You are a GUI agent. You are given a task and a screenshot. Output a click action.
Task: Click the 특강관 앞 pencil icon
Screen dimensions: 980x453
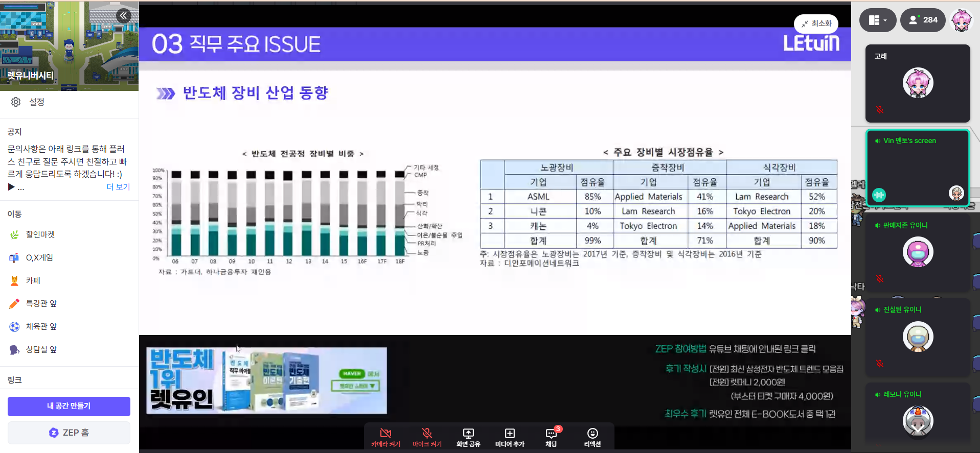[14, 303]
